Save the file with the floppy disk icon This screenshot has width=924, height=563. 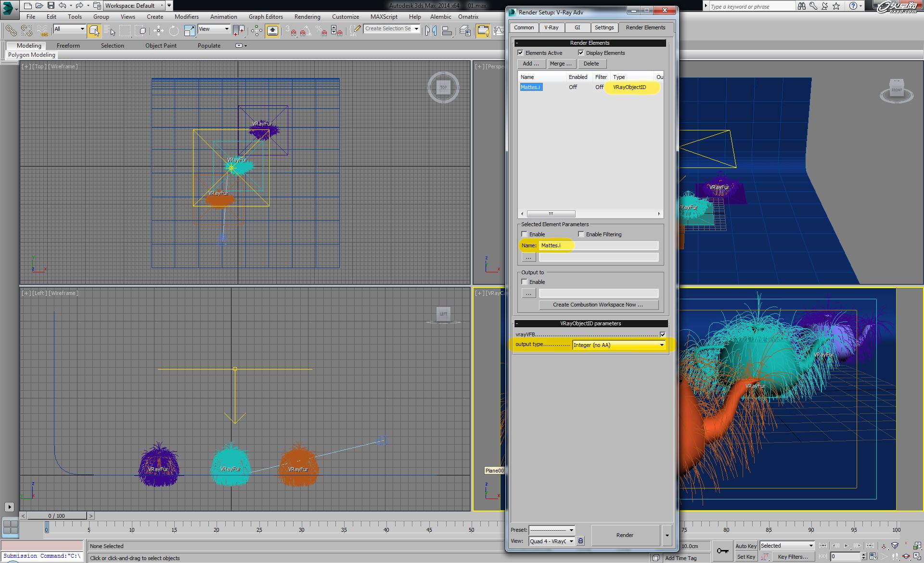pos(51,6)
